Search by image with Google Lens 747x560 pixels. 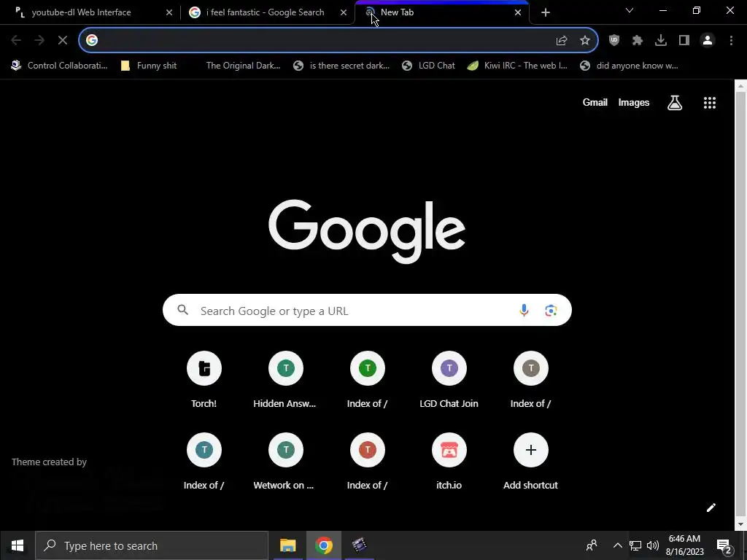pos(551,311)
